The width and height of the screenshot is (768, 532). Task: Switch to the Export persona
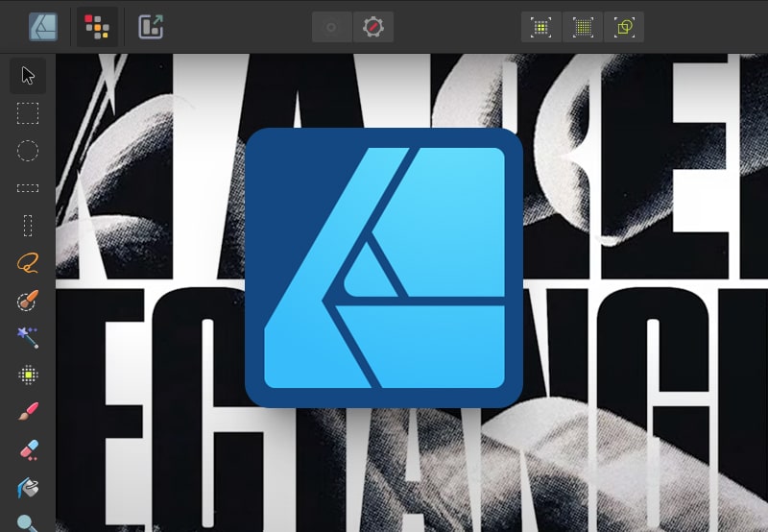tap(151, 27)
